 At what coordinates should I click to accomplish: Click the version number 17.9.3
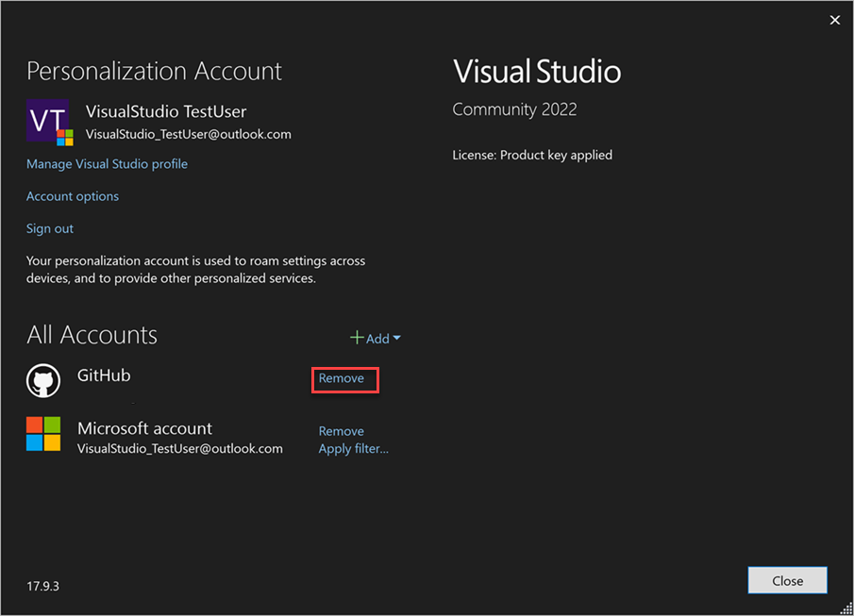(x=42, y=586)
